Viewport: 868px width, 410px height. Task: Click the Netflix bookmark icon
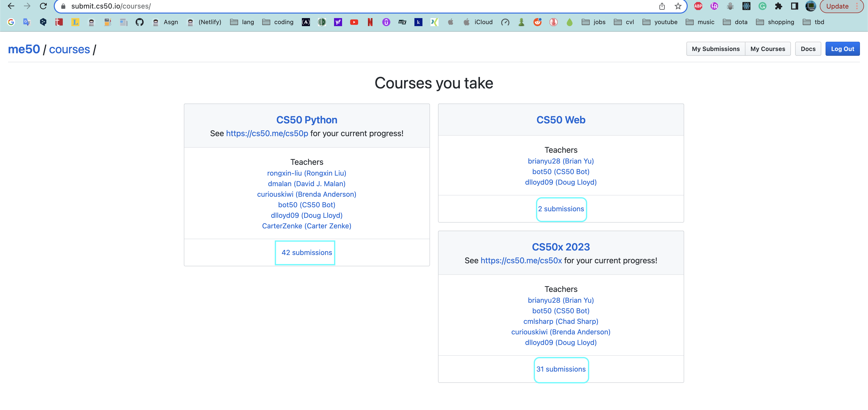tap(370, 22)
